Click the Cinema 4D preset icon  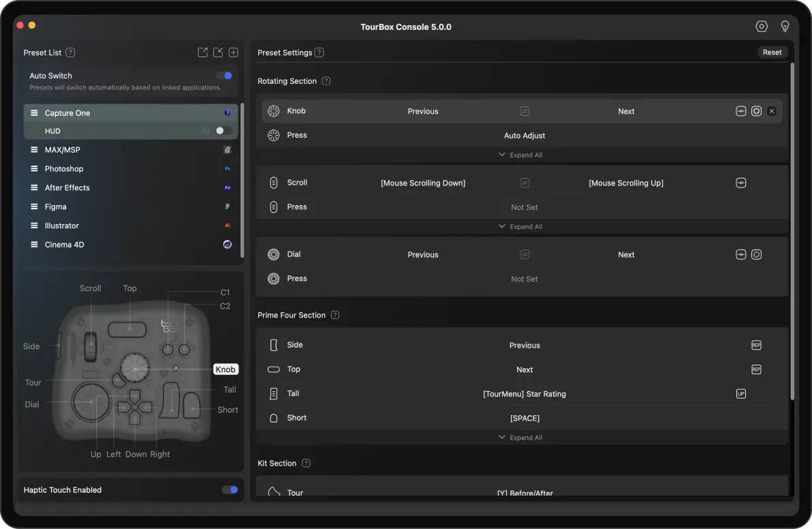227,244
